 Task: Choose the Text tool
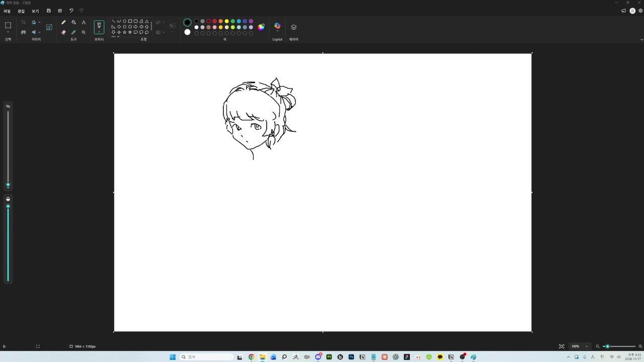(84, 22)
